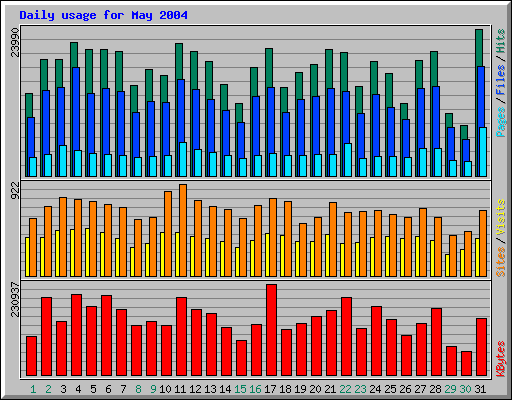
Task: Click the red KBytes bar for day 22
Action: coord(346,337)
